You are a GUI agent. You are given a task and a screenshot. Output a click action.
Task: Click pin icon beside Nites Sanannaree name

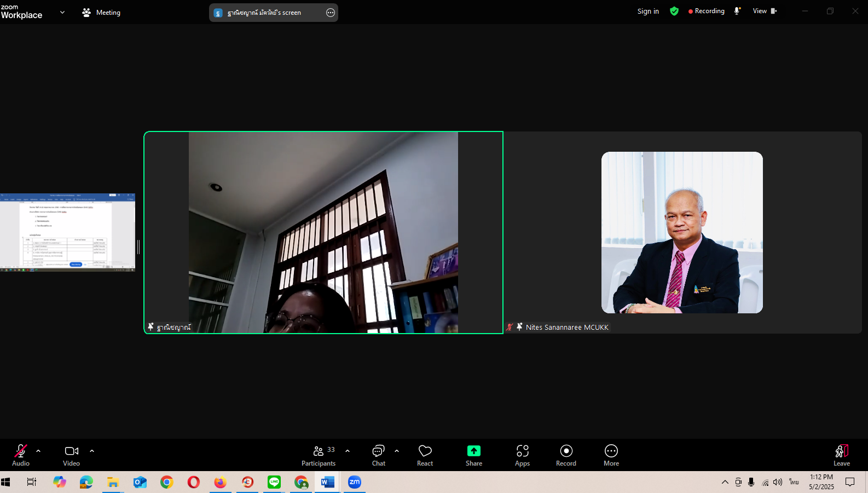click(x=519, y=327)
